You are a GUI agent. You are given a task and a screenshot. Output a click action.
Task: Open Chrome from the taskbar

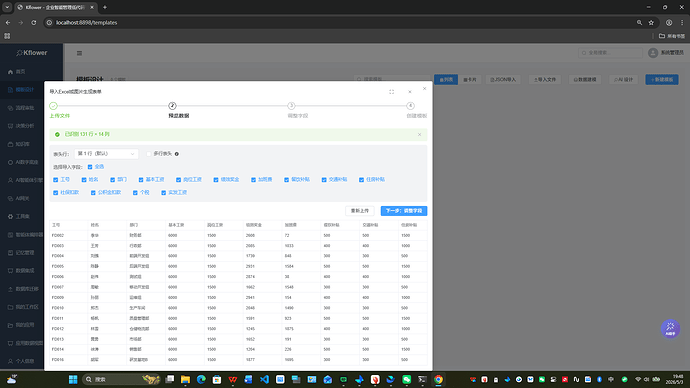pyautogui.click(x=438, y=379)
